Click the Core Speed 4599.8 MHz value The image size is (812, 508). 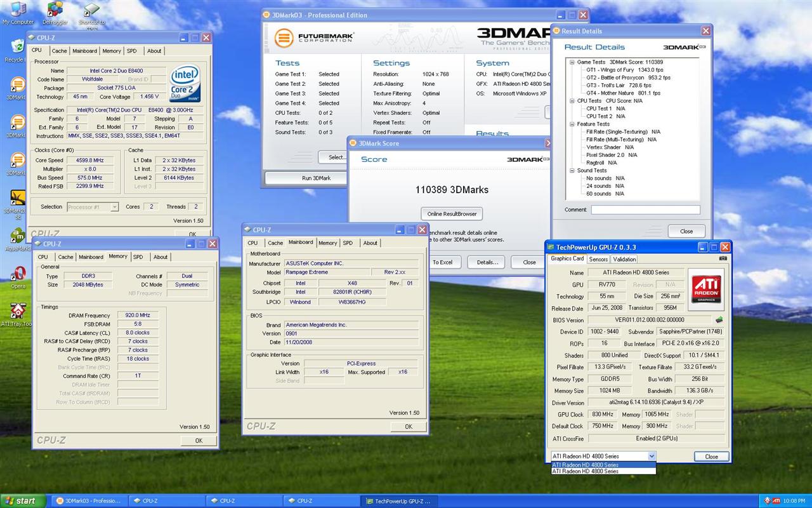[x=89, y=160]
